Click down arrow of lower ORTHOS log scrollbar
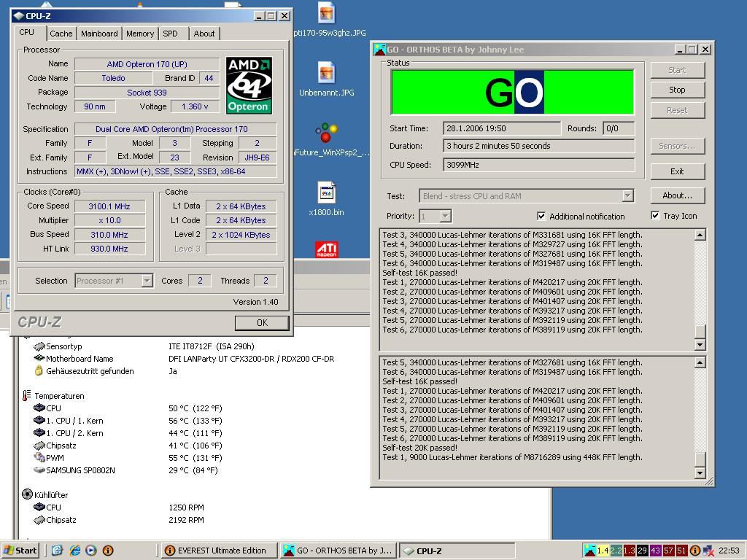Viewport: 747px width, 560px height. [x=700, y=472]
